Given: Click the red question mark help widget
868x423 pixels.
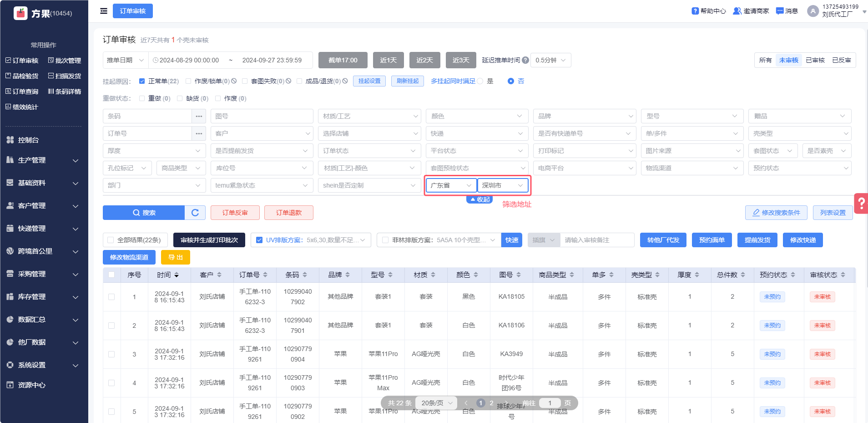Looking at the screenshot, I should (x=861, y=204).
